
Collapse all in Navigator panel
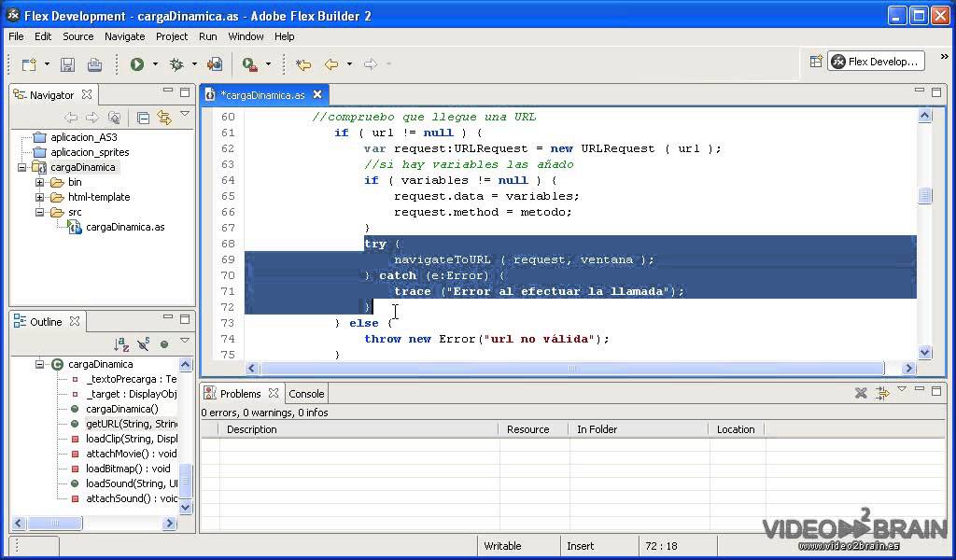pos(143,118)
